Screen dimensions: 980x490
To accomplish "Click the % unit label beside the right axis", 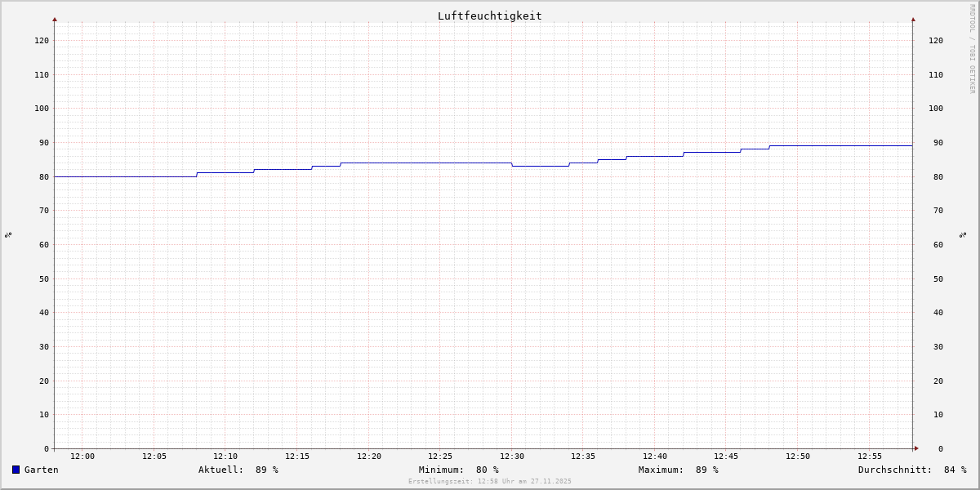I will (964, 234).
